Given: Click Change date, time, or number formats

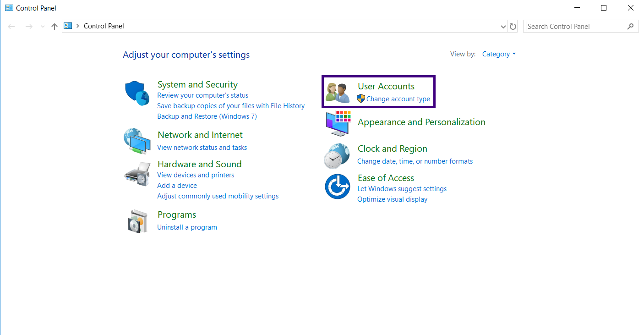Looking at the screenshot, I should tap(415, 161).
